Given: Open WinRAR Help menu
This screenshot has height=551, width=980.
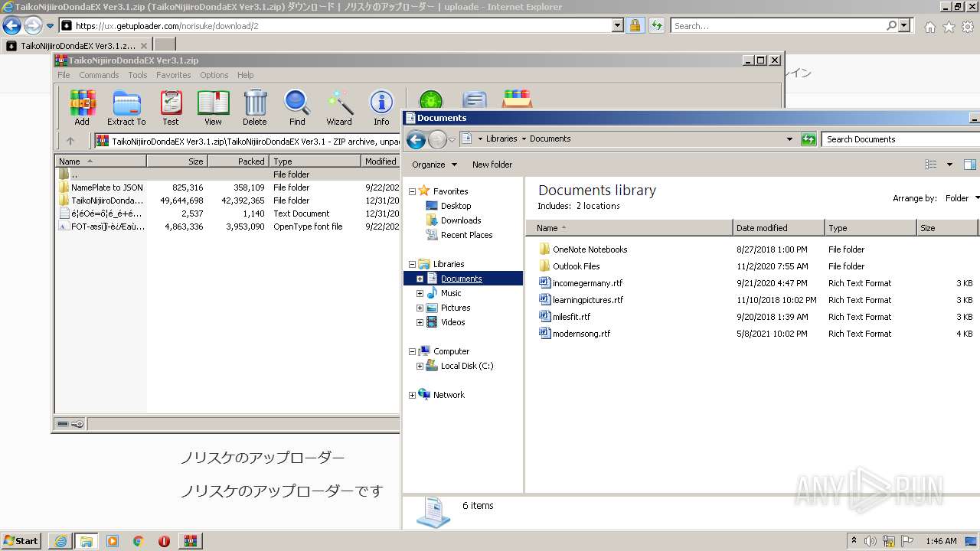Looking at the screenshot, I should tap(245, 75).
